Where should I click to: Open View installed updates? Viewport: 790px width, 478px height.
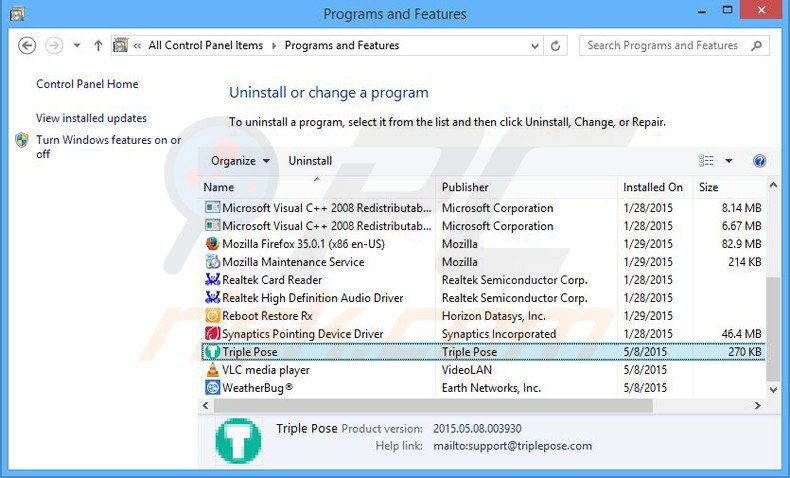pos(91,118)
